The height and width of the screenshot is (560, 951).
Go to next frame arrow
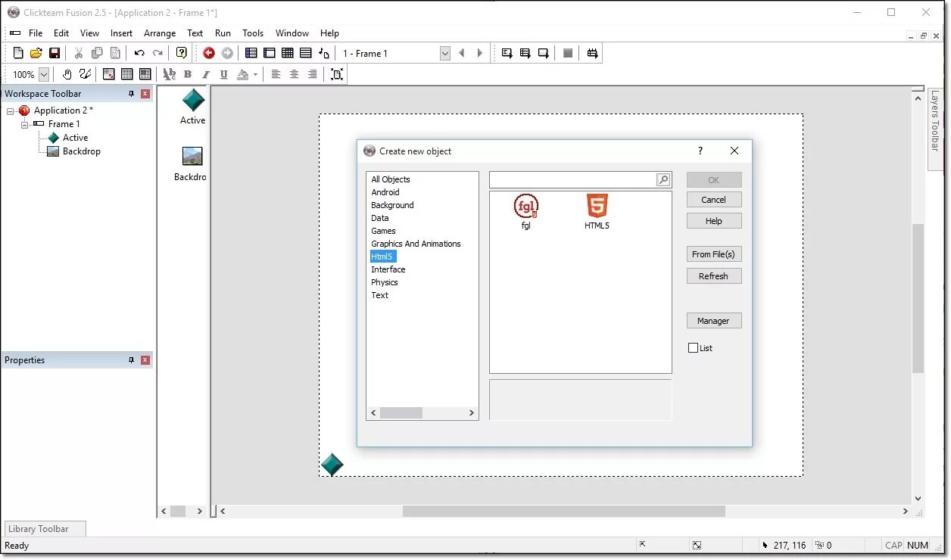[x=480, y=53]
